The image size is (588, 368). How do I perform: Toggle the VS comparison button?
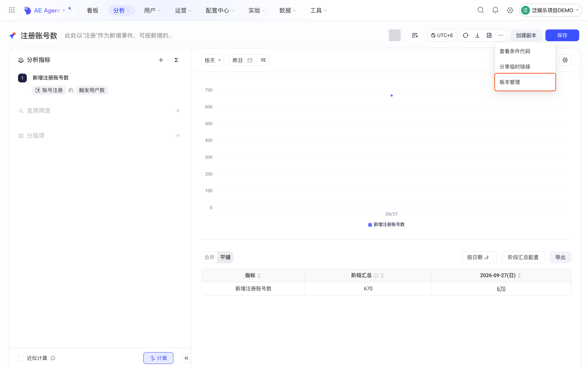click(263, 60)
